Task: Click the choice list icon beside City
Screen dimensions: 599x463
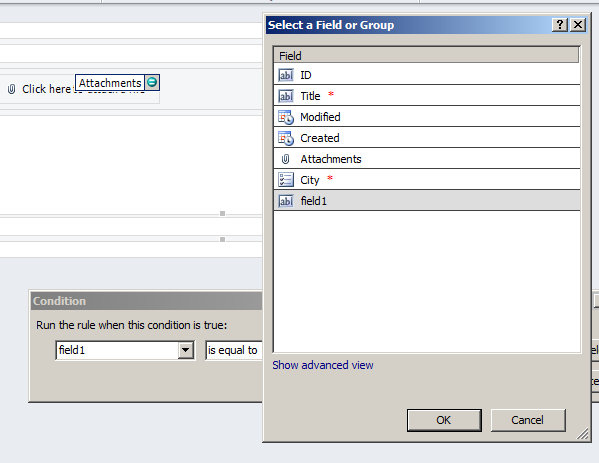Action: pyautogui.click(x=286, y=180)
